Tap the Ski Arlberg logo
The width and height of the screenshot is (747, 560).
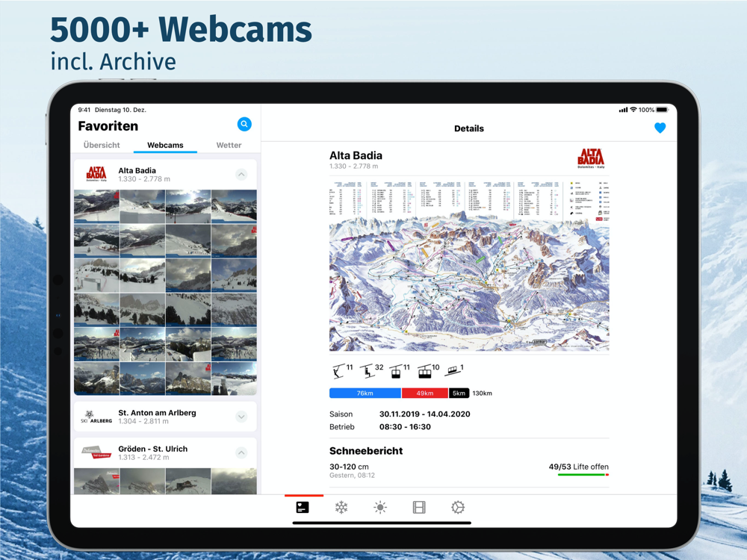tap(96, 417)
